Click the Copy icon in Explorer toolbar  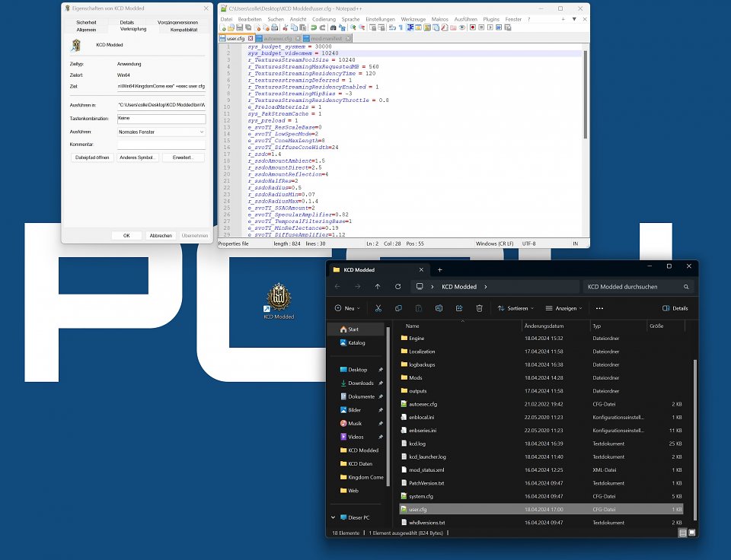click(x=398, y=308)
